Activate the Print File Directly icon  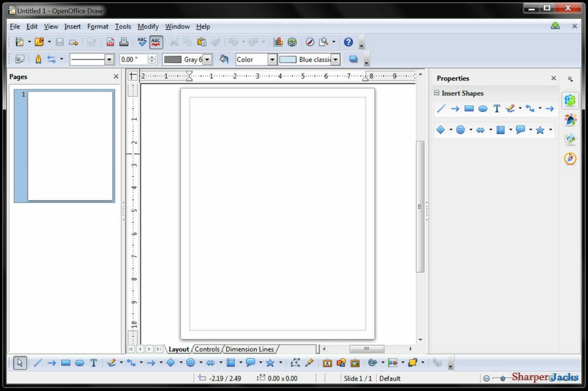(124, 42)
